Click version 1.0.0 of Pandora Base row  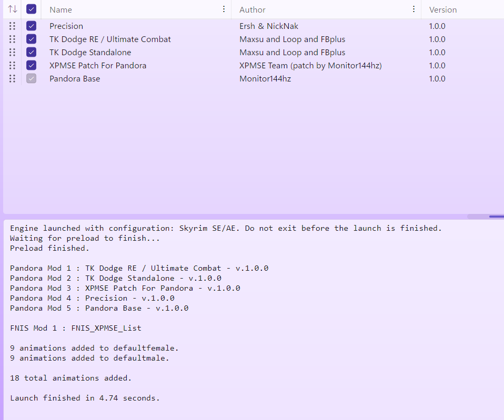click(x=437, y=79)
